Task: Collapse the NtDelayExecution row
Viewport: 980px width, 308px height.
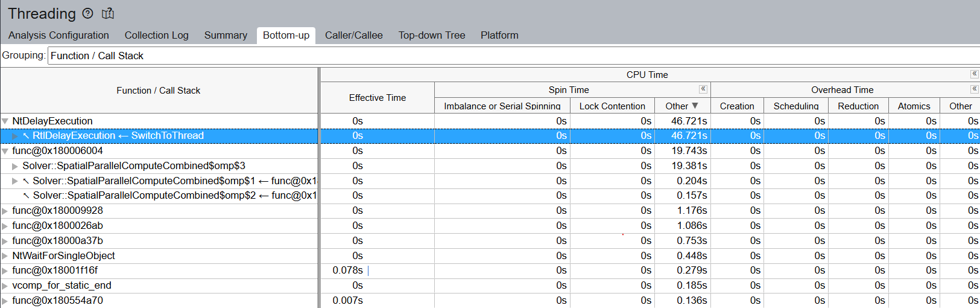Action: coord(5,121)
